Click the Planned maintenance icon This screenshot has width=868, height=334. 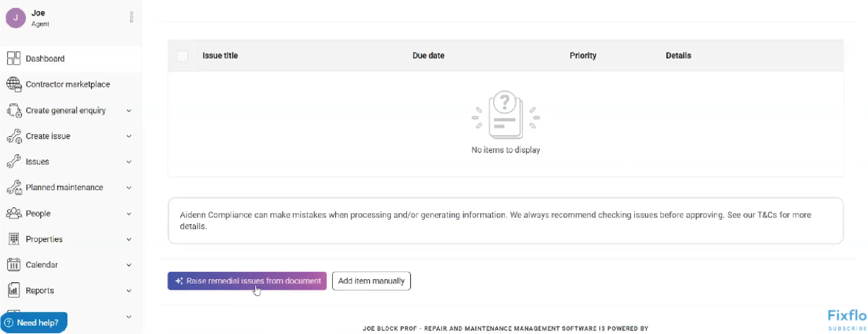(x=14, y=187)
